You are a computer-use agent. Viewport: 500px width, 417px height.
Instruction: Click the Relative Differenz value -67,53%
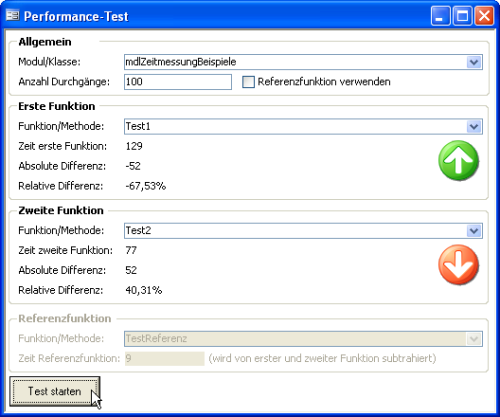tap(146, 186)
